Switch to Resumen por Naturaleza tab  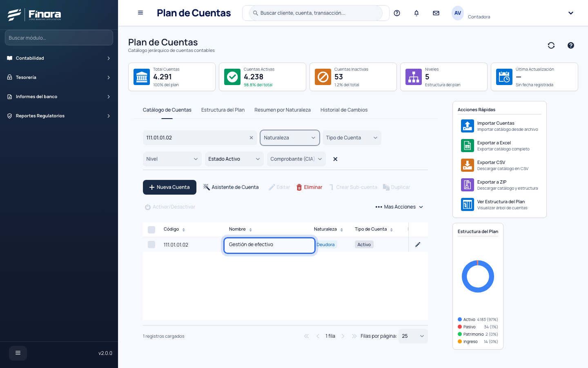click(283, 110)
